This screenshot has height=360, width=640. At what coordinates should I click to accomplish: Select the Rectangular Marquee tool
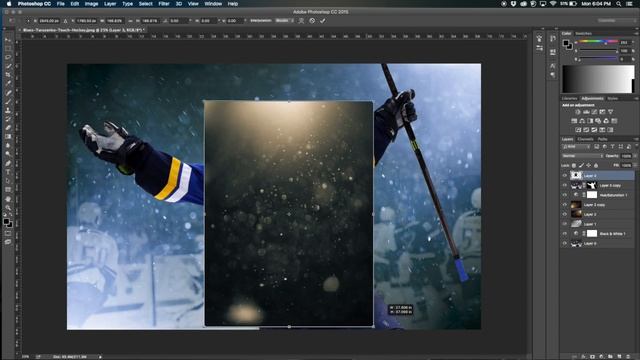(8, 49)
